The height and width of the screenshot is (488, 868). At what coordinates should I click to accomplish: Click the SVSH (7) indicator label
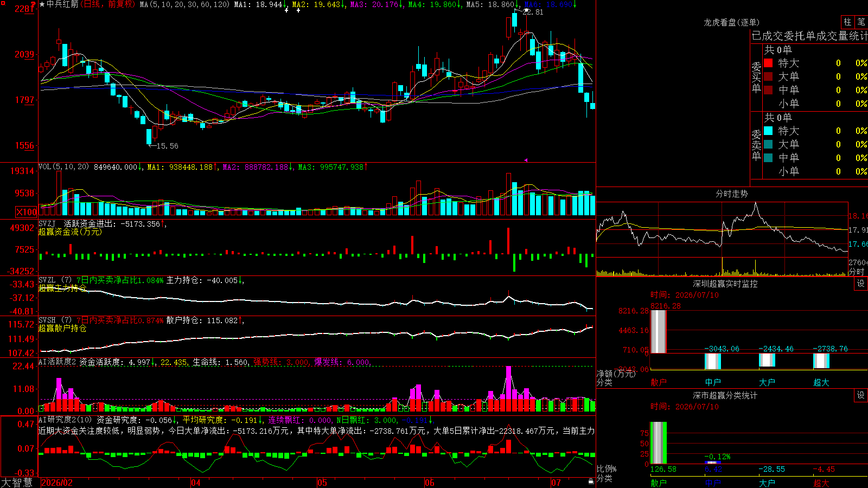(x=55, y=320)
